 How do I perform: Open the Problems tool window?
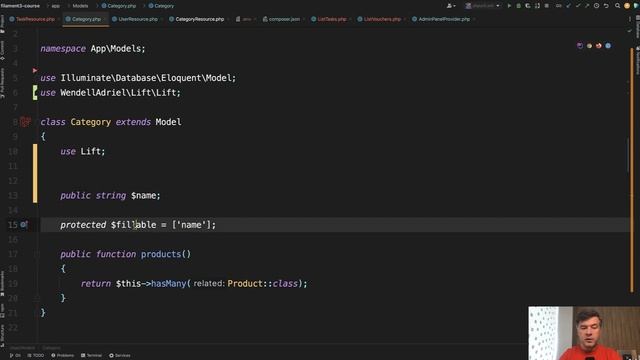click(x=62, y=356)
